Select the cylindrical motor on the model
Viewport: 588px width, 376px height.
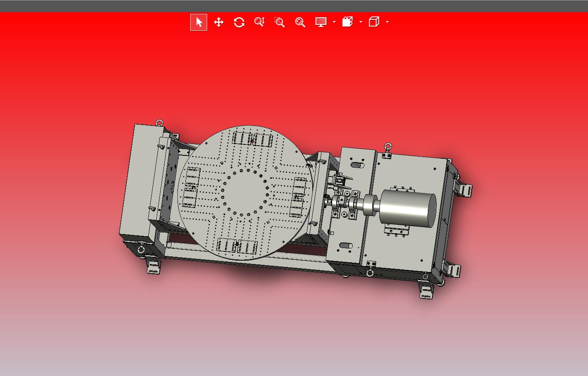pyautogui.click(x=407, y=209)
